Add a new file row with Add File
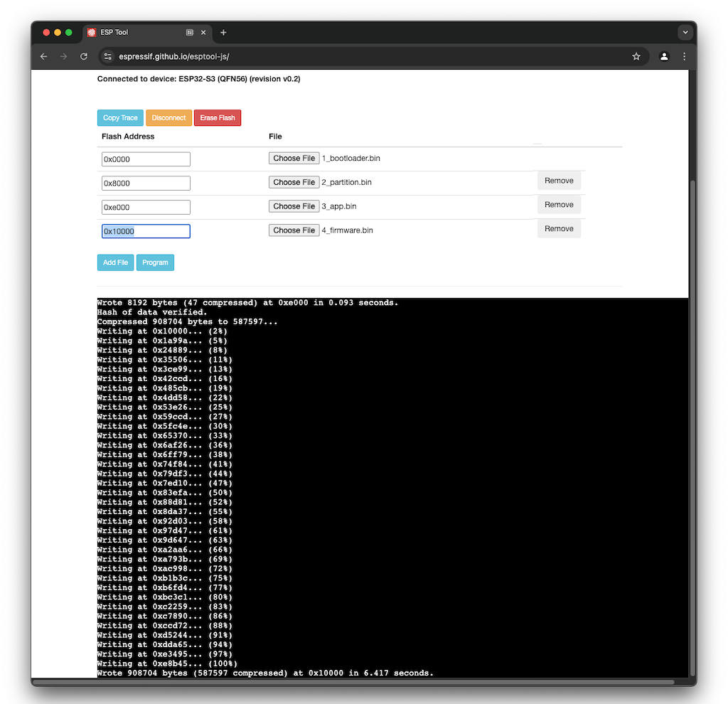 tap(115, 262)
